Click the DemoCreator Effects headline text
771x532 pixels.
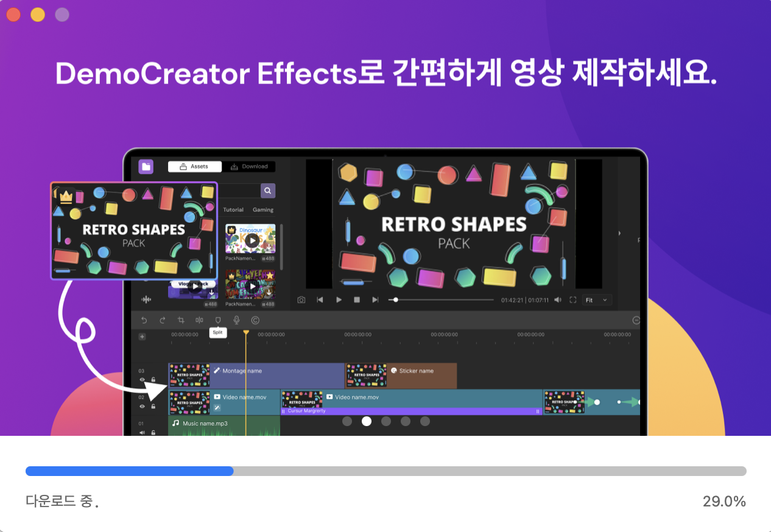(386, 74)
